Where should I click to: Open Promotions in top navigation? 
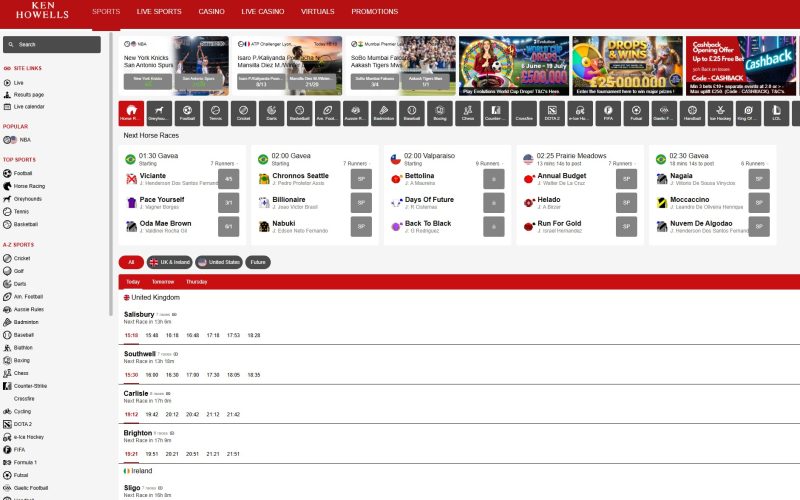pyautogui.click(x=374, y=11)
